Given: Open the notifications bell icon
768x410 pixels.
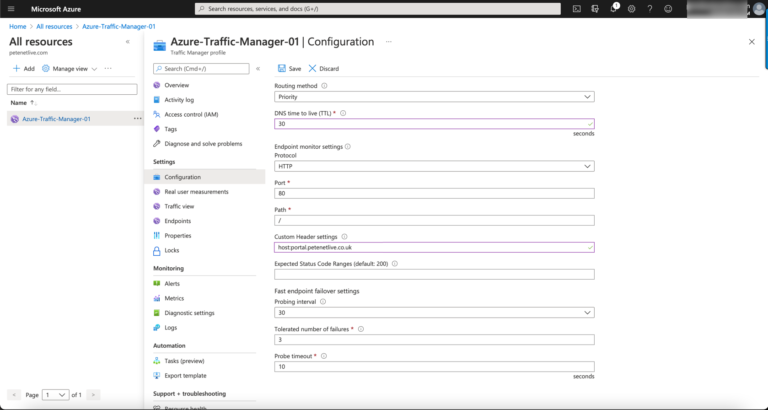Looking at the screenshot, I should click(613, 9).
